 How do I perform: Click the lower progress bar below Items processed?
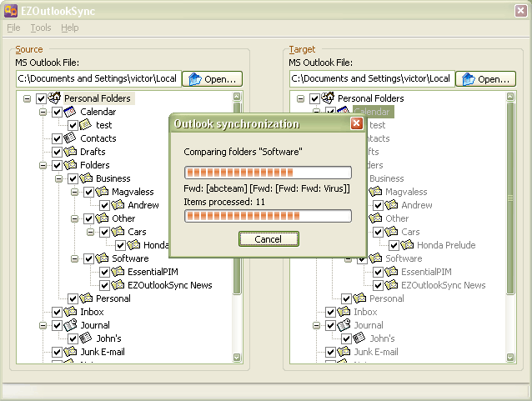pos(268,216)
